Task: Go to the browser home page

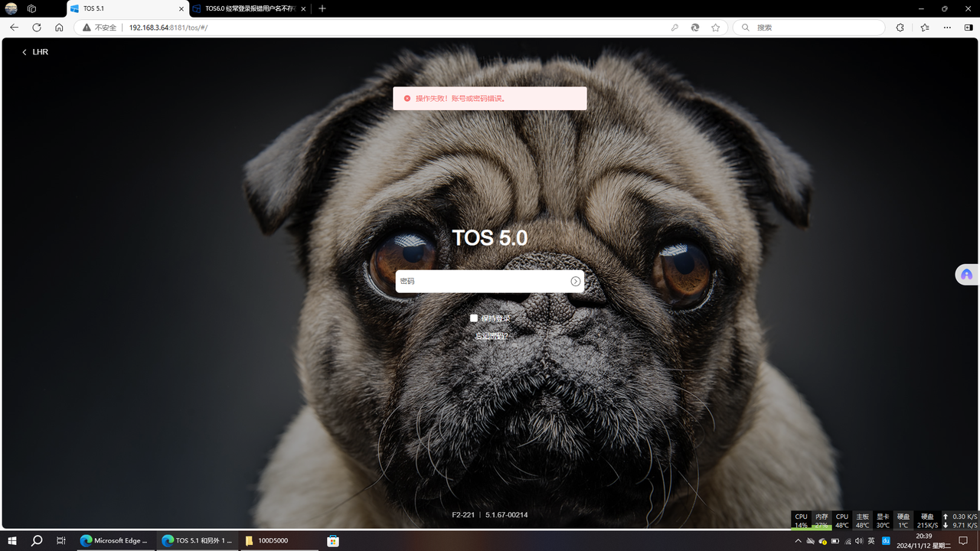Action: click(59, 28)
